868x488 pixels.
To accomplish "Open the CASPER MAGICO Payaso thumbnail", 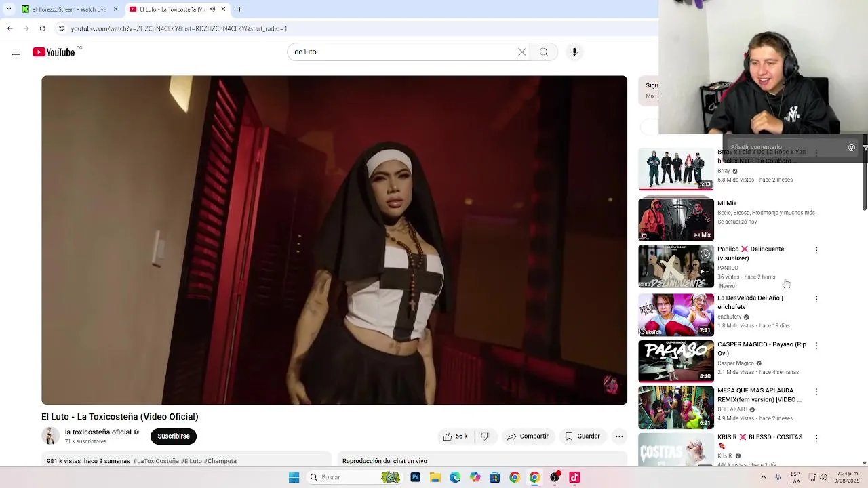I will (676, 361).
